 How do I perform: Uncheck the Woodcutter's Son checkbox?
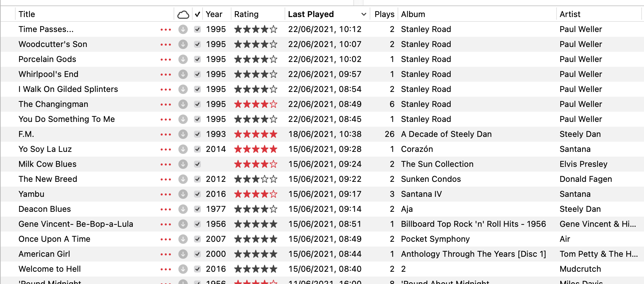pyautogui.click(x=197, y=44)
